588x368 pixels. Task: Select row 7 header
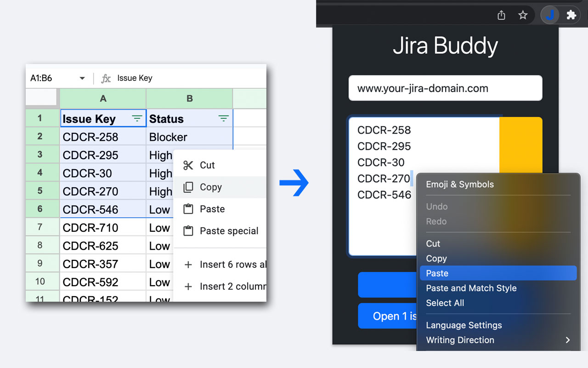point(43,228)
